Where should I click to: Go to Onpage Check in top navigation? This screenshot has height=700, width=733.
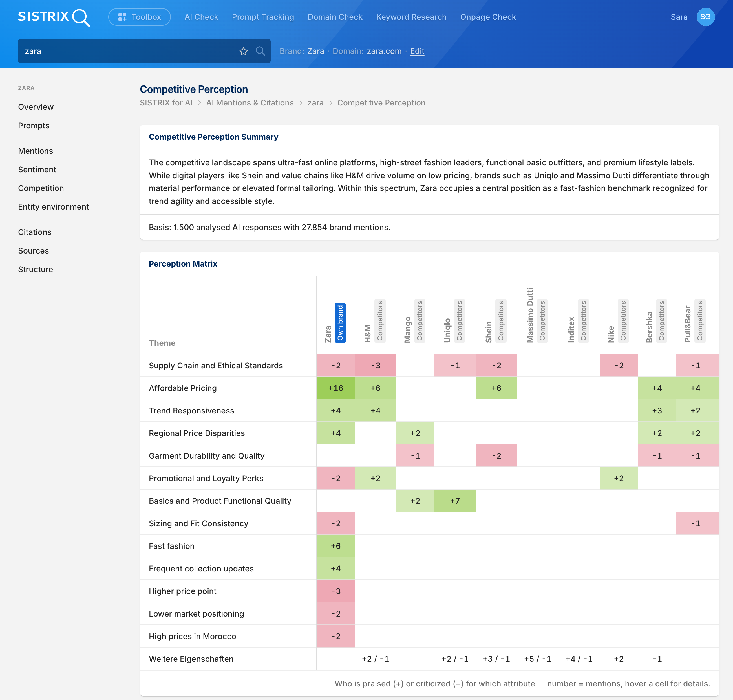click(x=488, y=17)
